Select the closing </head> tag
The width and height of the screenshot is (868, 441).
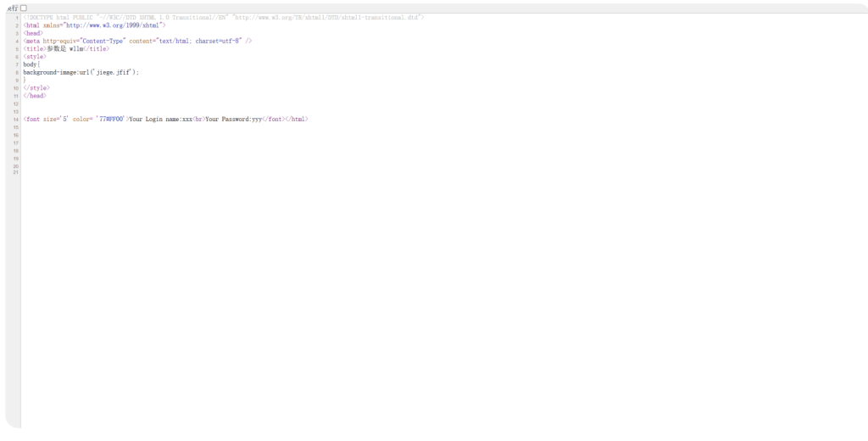coord(35,95)
